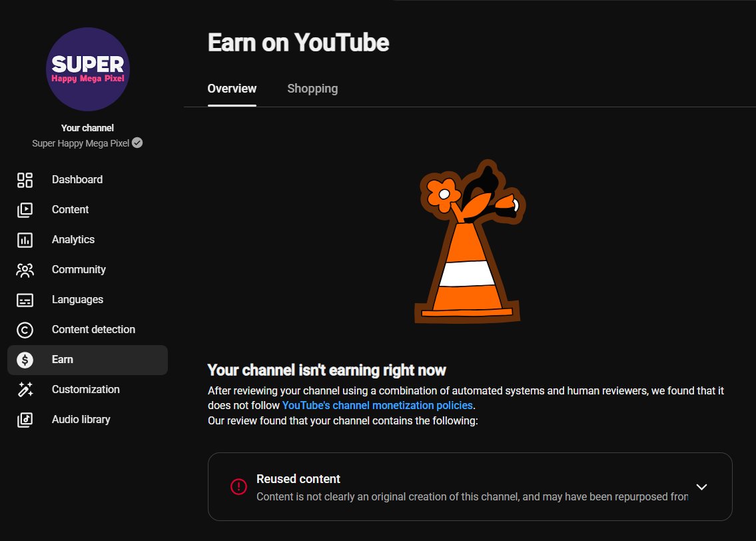This screenshot has height=541, width=756.
Task: Click the Languages subtitles icon
Action: click(25, 300)
